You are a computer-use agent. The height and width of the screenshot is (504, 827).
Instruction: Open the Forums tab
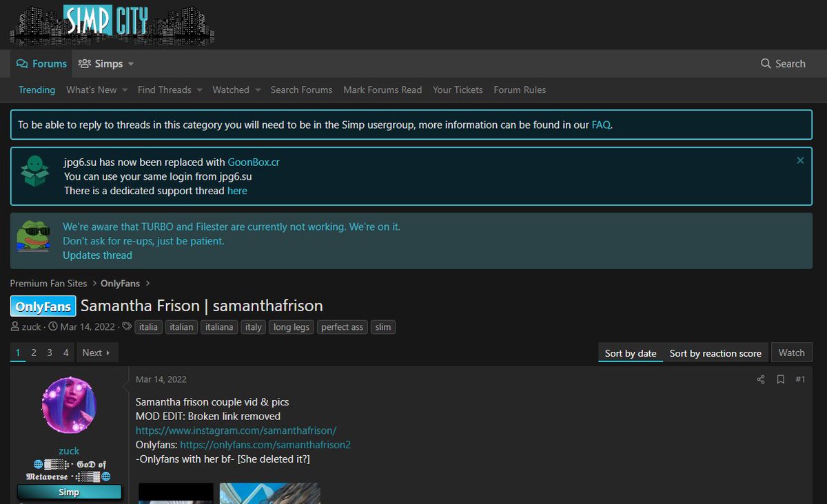pos(42,63)
